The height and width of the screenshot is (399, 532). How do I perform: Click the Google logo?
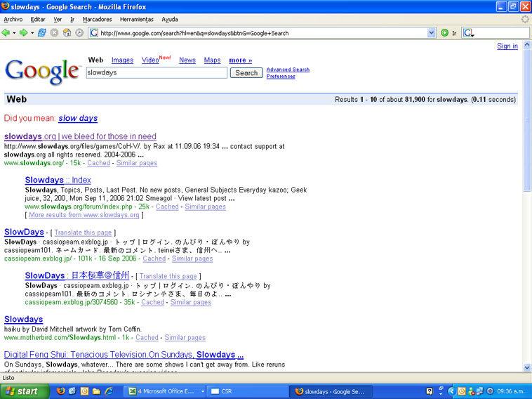(42, 71)
